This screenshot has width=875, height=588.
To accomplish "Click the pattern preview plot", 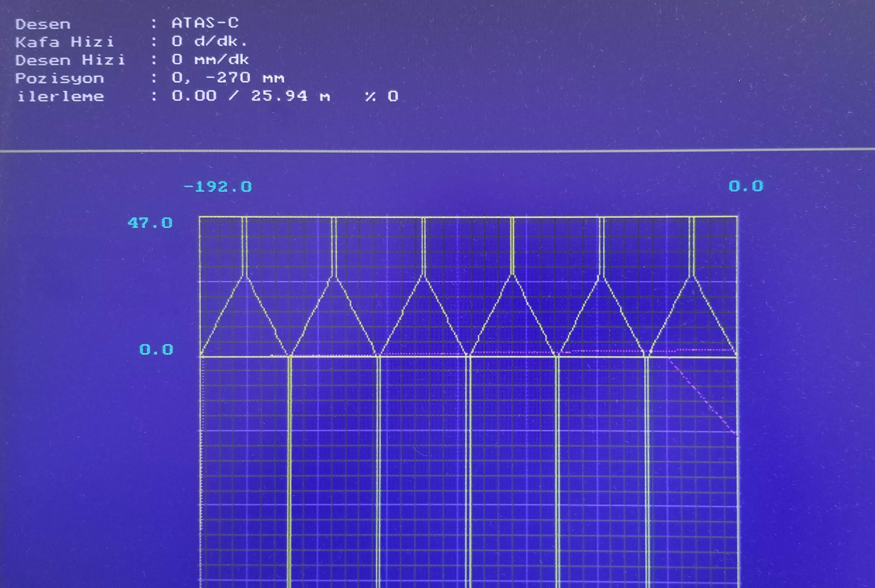I will point(468,402).
